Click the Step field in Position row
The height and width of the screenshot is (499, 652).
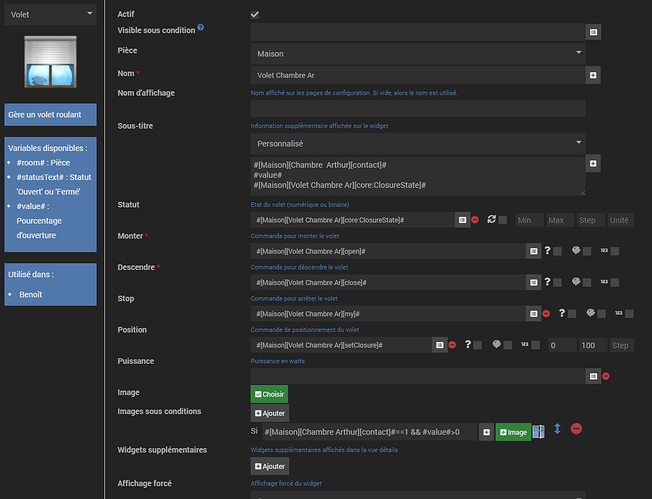(622, 345)
